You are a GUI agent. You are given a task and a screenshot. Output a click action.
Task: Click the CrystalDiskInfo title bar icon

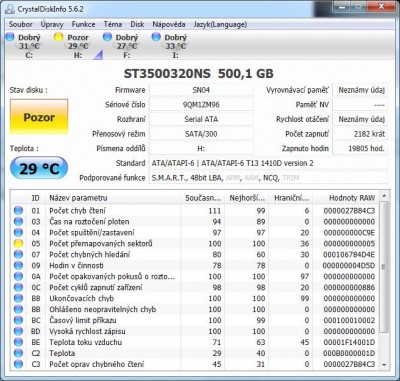[10, 9]
